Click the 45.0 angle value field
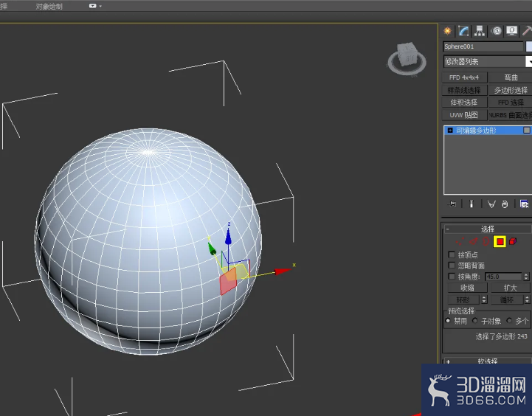Screen dimensions: 532x416 pos(503,277)
